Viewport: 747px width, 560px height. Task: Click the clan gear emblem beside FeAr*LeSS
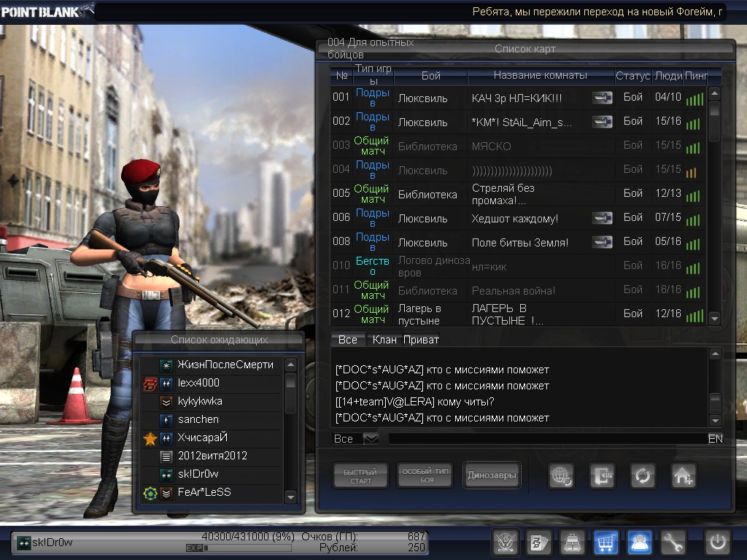tap(150, 494)
